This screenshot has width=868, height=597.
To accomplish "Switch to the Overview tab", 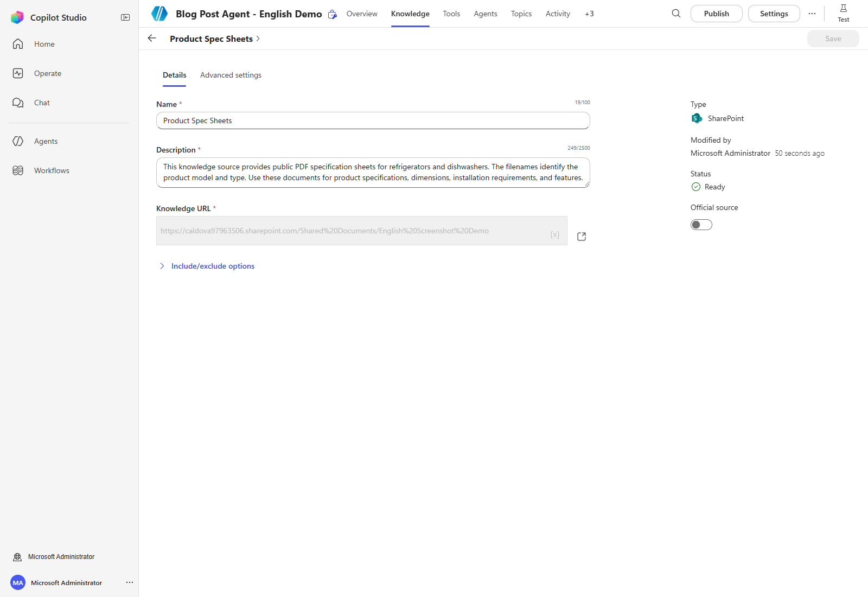I will coord(362,14).
